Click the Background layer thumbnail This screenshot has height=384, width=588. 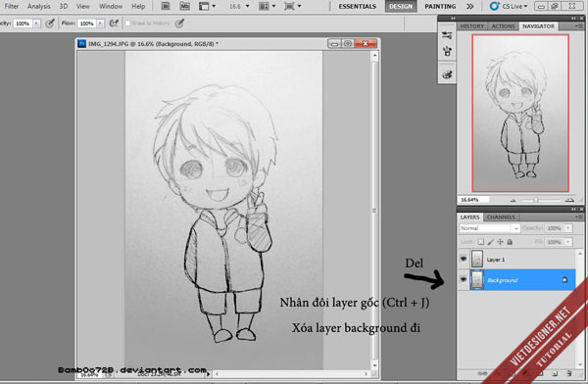[477, 280]
